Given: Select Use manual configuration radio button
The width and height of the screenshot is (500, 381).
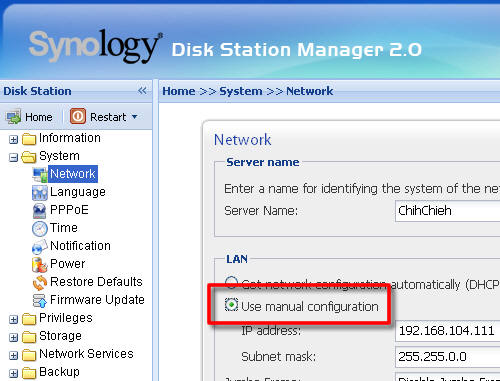Looking at the screenshot, I should [x=231, y=305].
